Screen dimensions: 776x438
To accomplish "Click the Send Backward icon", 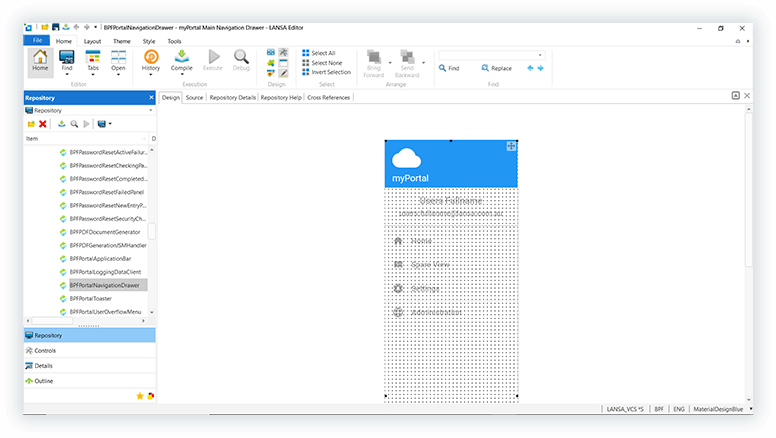I will [407, 57].
